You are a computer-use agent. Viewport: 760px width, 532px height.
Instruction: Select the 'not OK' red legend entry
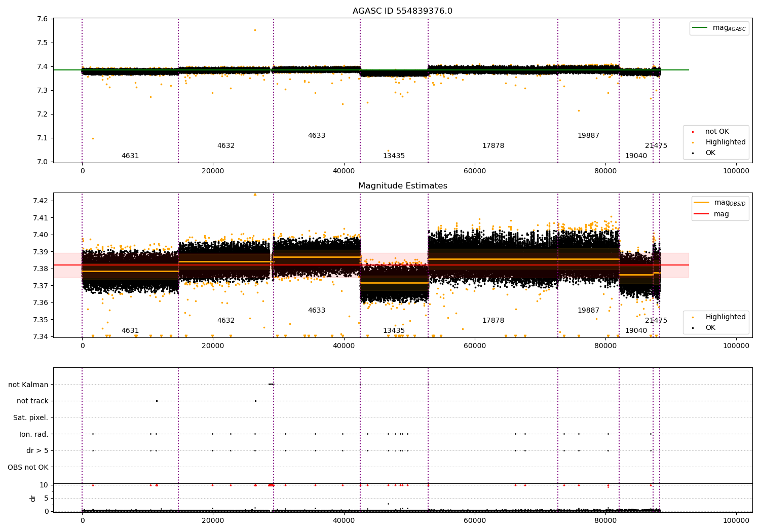(711, 132)
